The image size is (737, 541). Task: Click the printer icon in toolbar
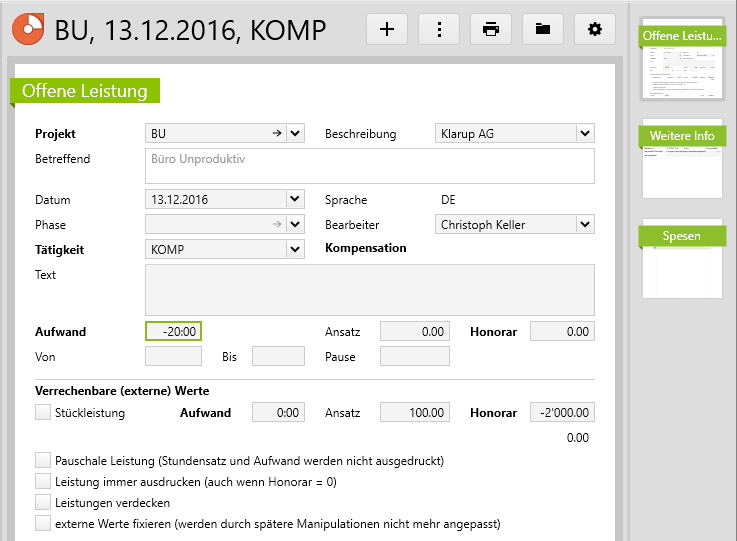pyautogui.click(x=491, y=29)
